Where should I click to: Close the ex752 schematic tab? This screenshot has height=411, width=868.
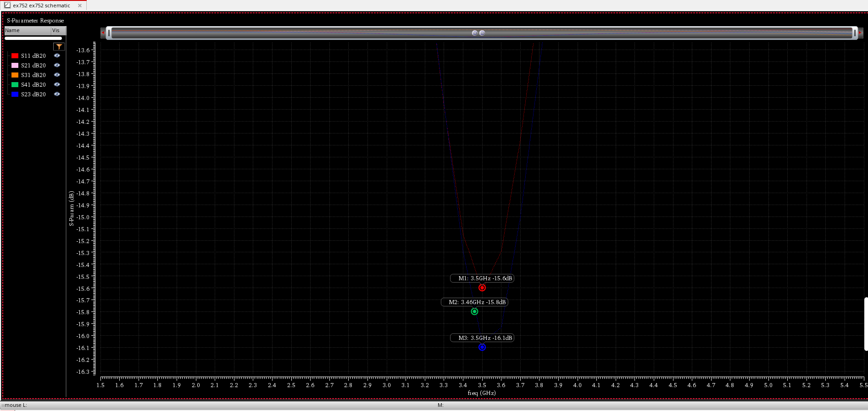tap(80, 6)
